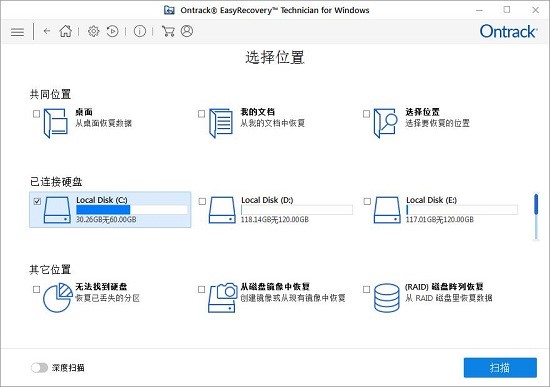The height and width of the screenshot is (387, 550).
Task: Click Local Disk (C:) drive icon
Action: (x=57, y=210)
